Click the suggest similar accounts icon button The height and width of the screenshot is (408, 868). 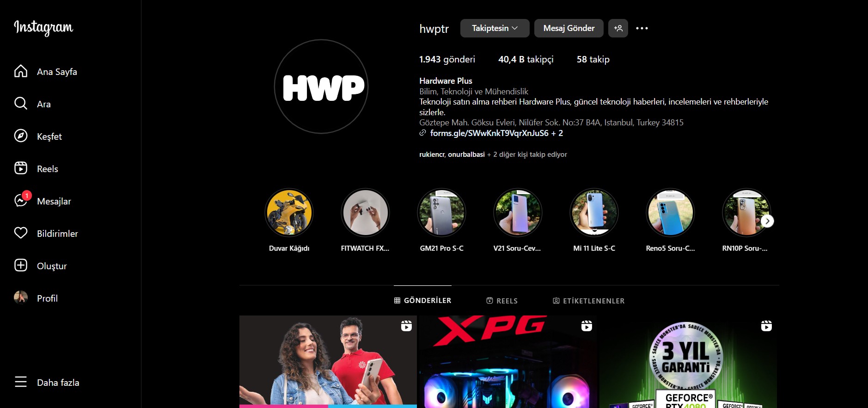coord(618,28)
